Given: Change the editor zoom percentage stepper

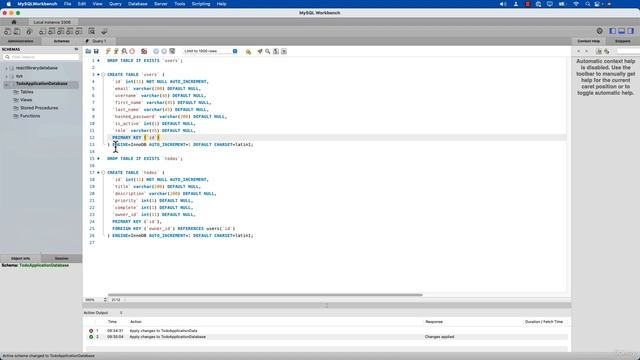Looking at the screenshot, I should tap(105, 300).
